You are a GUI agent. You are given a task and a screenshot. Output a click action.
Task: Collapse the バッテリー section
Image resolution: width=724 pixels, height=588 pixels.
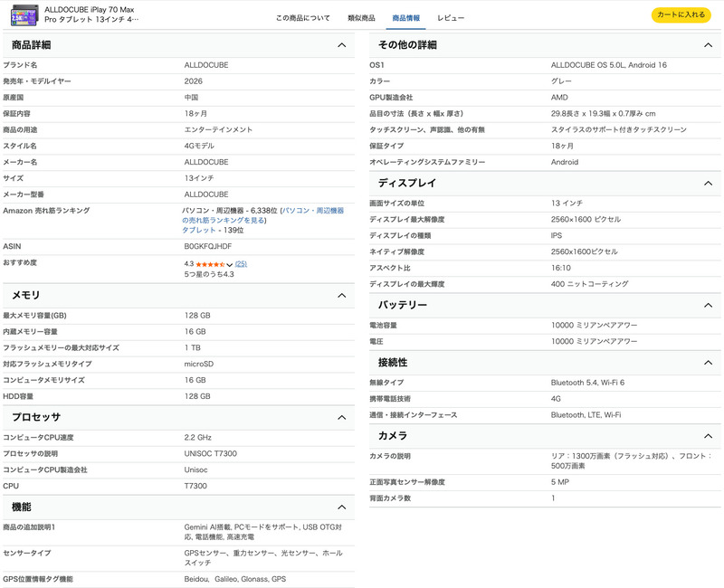pos(708,305)
